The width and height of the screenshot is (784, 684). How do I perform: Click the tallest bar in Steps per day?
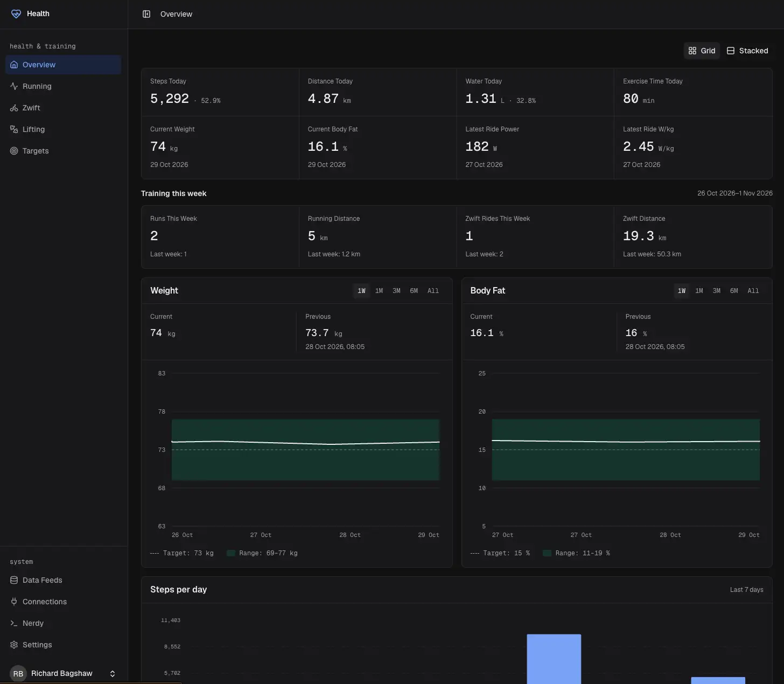pyautogui.click(x=554, y=659)
